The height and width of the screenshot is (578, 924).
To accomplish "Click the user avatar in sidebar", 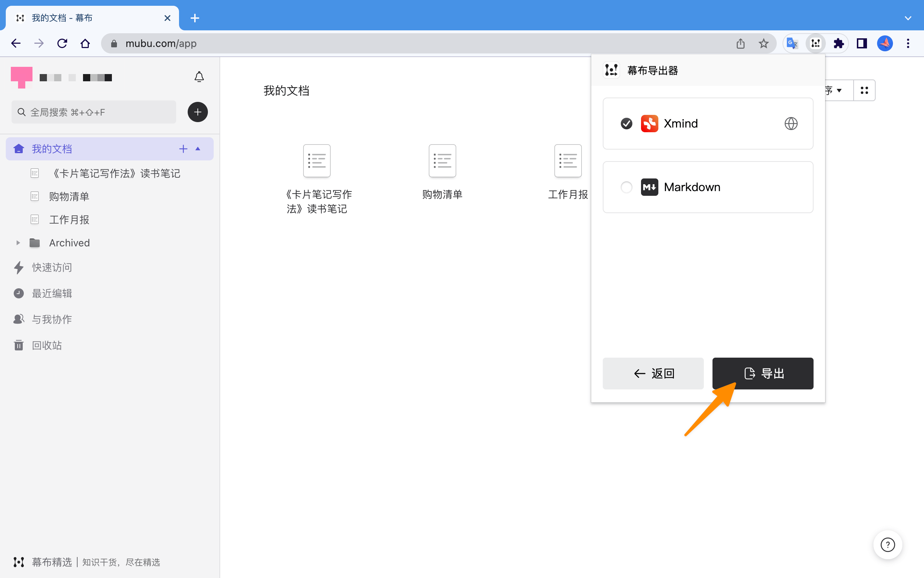I will pos(21,77).
